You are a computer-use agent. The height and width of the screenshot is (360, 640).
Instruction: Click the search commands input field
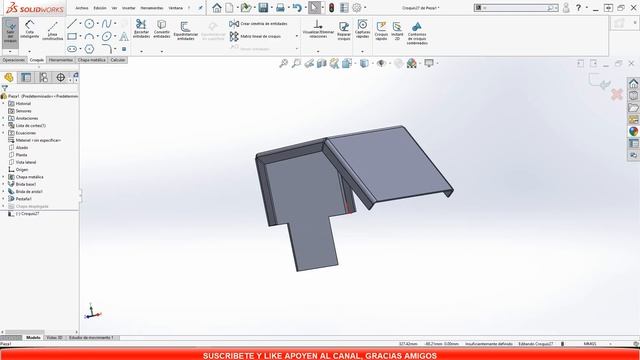515,8
